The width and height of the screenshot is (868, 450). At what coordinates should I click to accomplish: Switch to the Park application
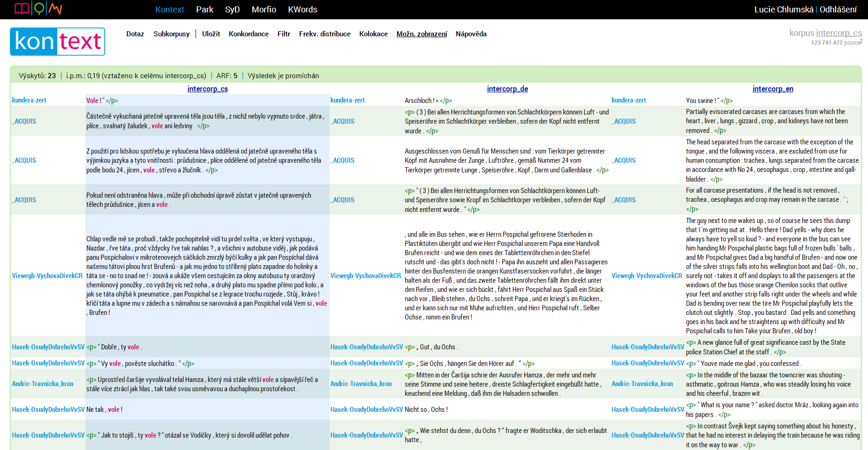point(204,10)
